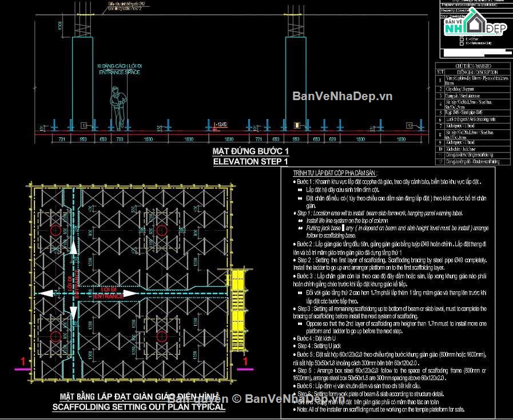
Task: Select the right magenta section marker 1
Action: [x=245, y=364]
